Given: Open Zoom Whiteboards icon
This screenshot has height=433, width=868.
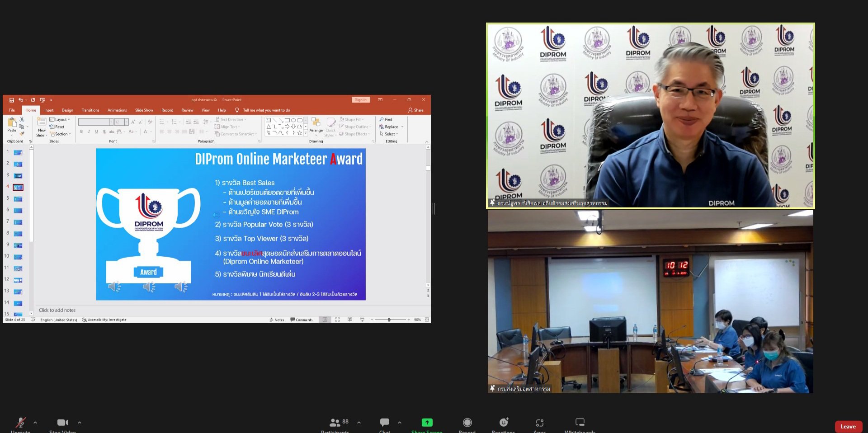Looking at the screenshot, I should pyautogui.click(x=580, y=422).
